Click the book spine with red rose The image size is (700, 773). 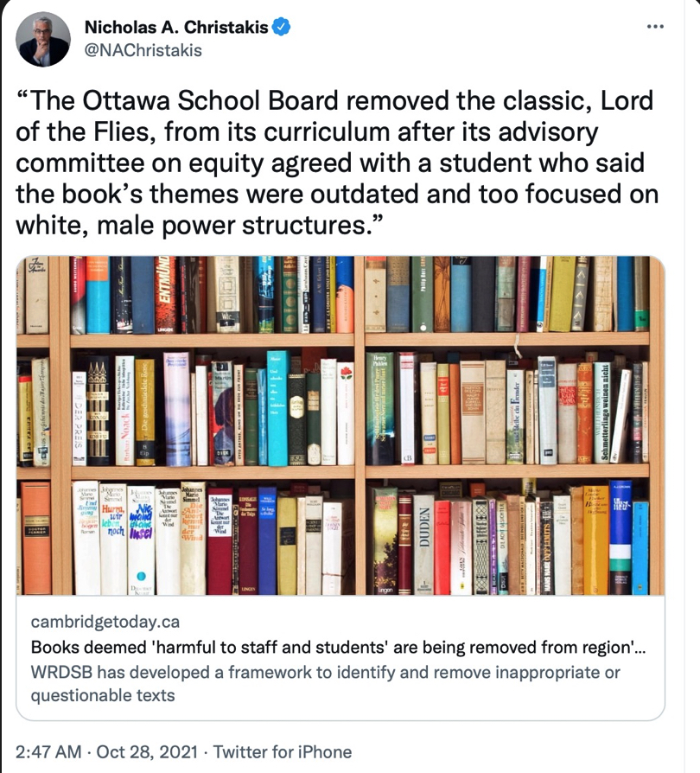345,412
